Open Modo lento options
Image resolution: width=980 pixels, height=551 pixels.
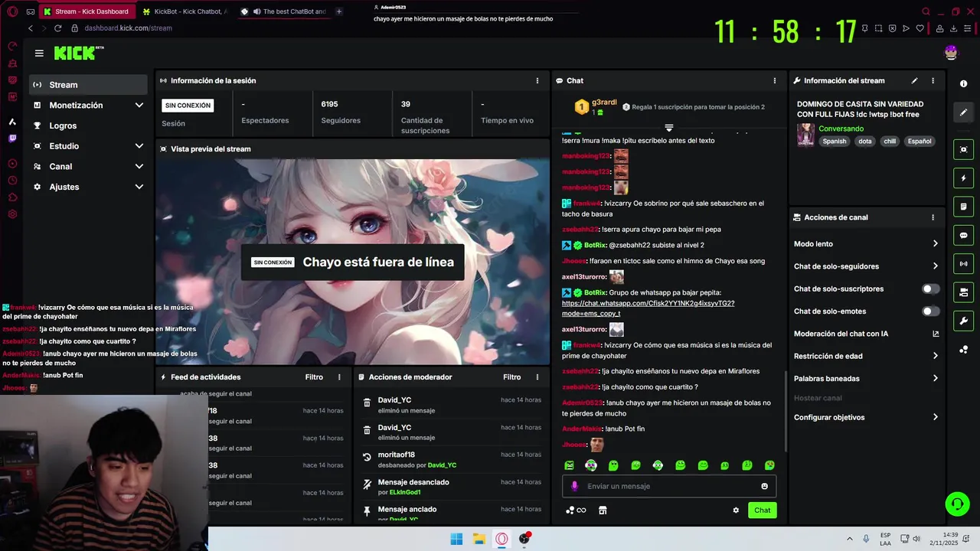click(x=866, y=244)
